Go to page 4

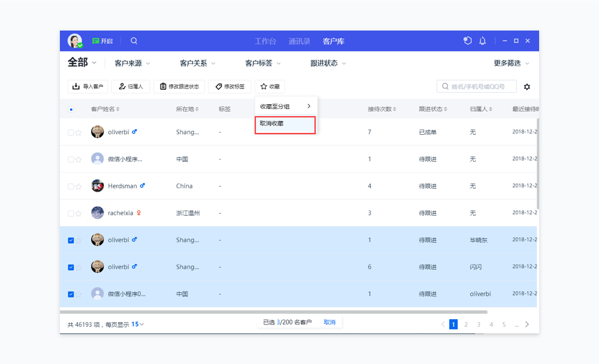[x=491, y=324]
